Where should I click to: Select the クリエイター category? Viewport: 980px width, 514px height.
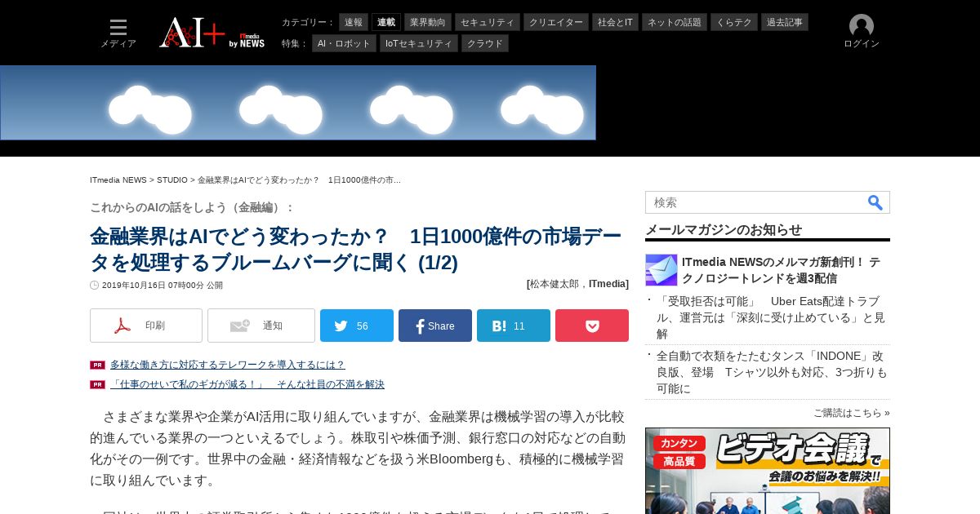pyautogui.click(x=556, y=22)
